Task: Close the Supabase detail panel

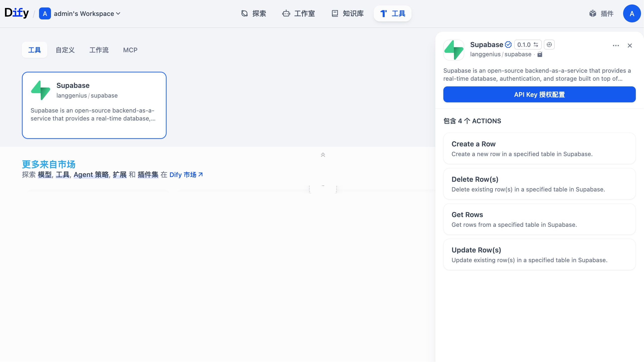Action: [630, 46]
